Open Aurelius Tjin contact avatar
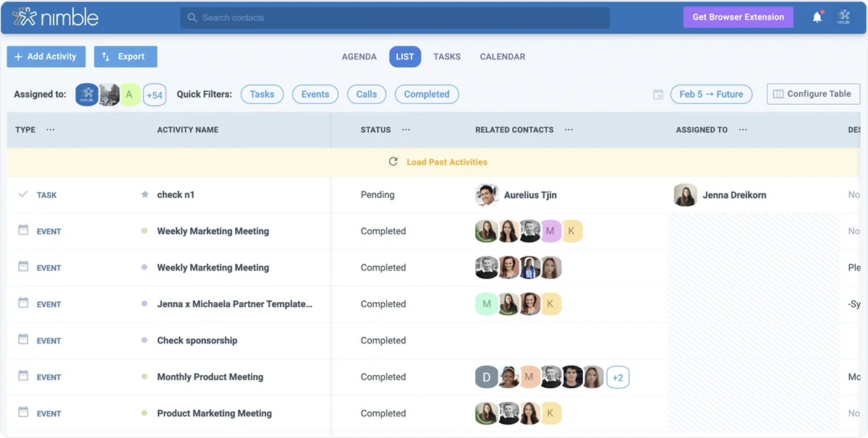Viewport: 868px width, 438px height. click(x=487, y=194)
